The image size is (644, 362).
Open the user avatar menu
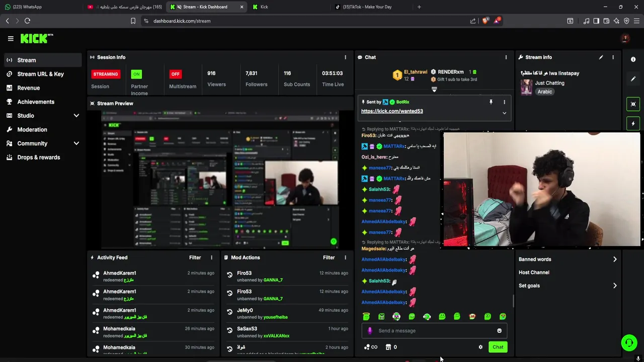(625, 39)
